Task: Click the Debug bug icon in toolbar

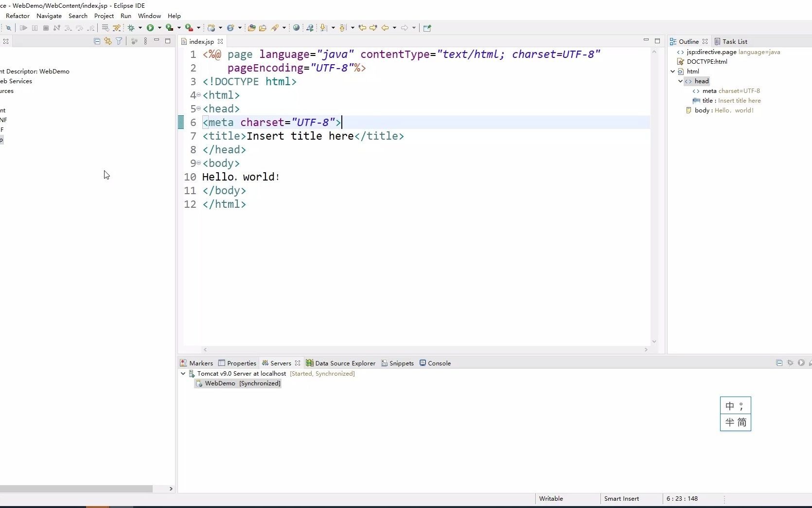Action: tap(131, 28)
